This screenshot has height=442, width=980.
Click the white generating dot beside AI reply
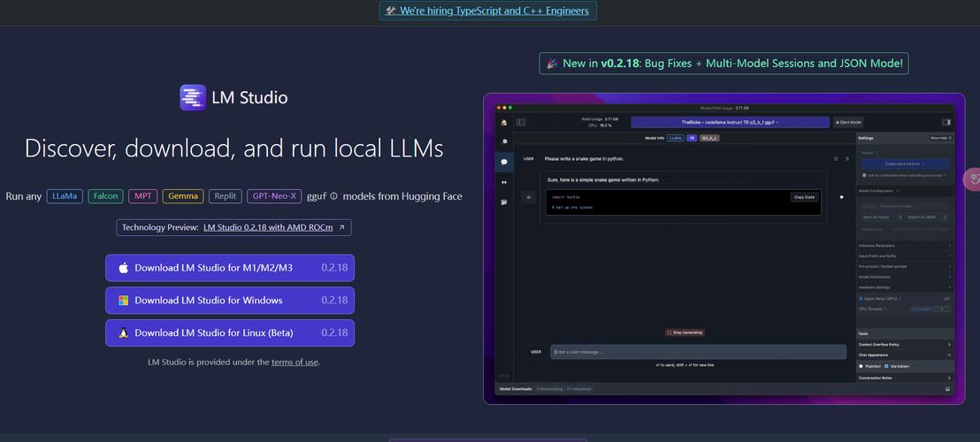[x=841, y=197]
